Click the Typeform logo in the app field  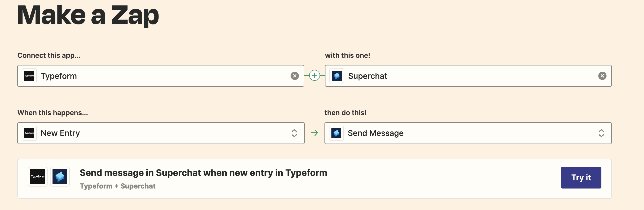coord(29,76)
